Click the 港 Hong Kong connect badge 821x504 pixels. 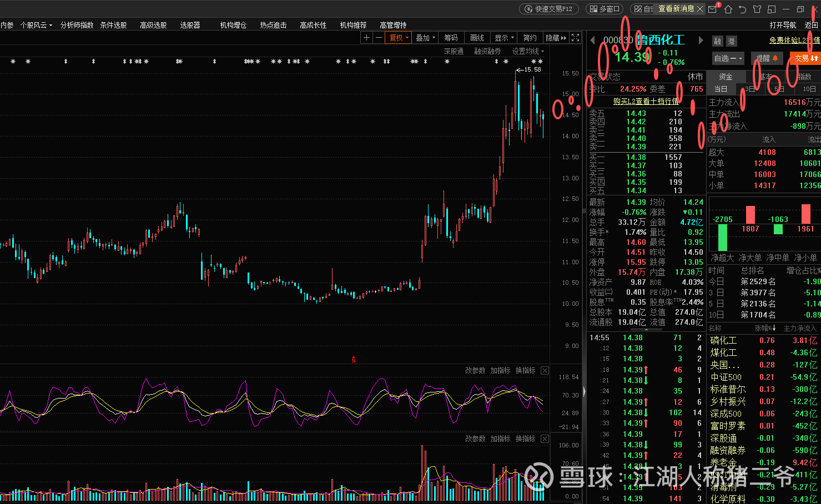tap(731, 41)
